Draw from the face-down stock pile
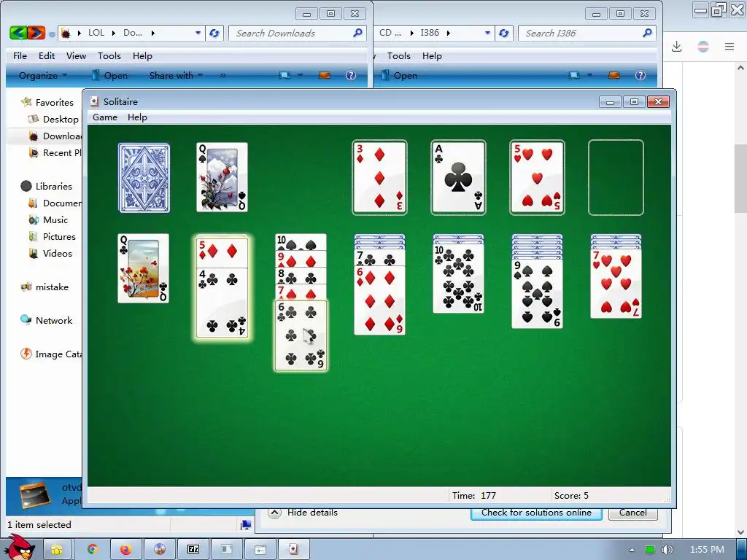The width and height of the screenshot is (747, 560). click(144, 178)
